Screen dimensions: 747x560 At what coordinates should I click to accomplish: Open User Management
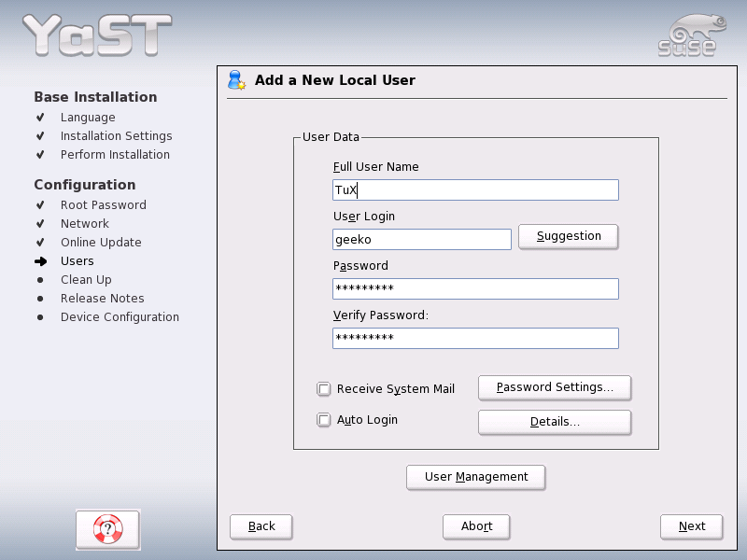[x=476, y=477]
